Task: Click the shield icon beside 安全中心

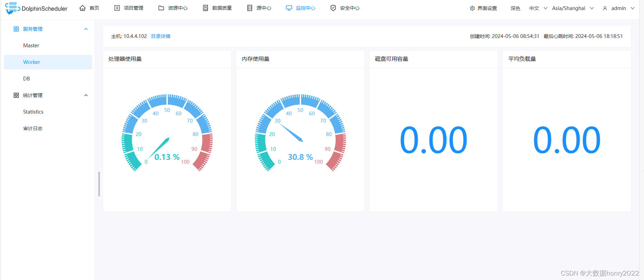Action: point(333,8)
